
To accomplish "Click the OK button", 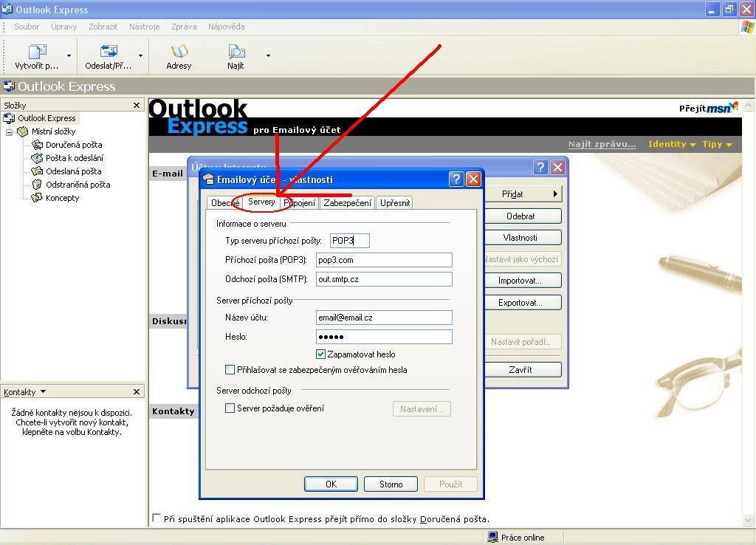I will [331, 484].
